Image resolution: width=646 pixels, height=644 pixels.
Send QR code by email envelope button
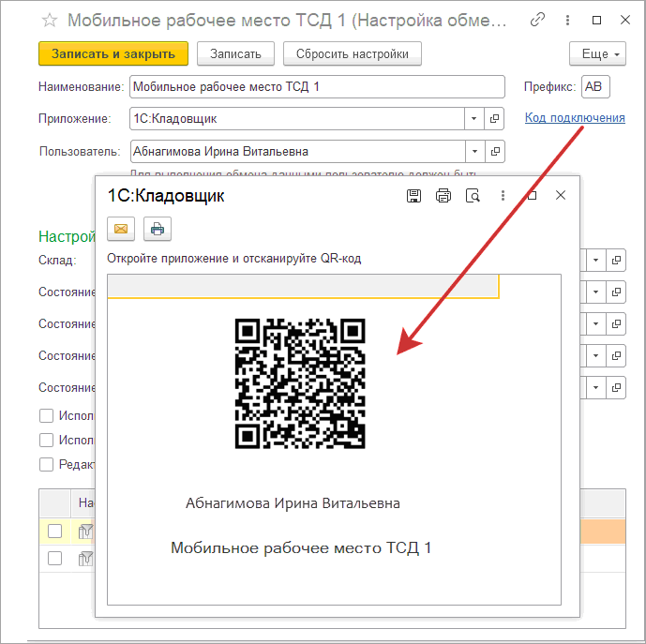[x=121, y=229]
